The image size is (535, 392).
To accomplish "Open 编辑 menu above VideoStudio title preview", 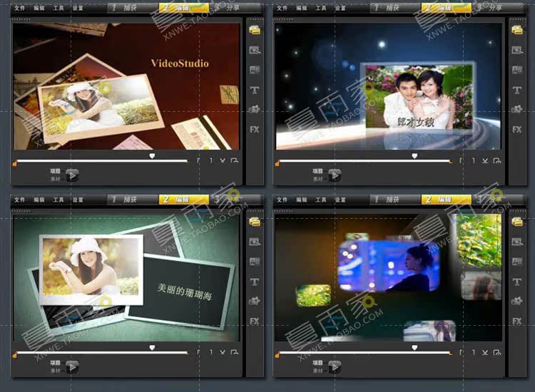I will (x=39, y=8).
